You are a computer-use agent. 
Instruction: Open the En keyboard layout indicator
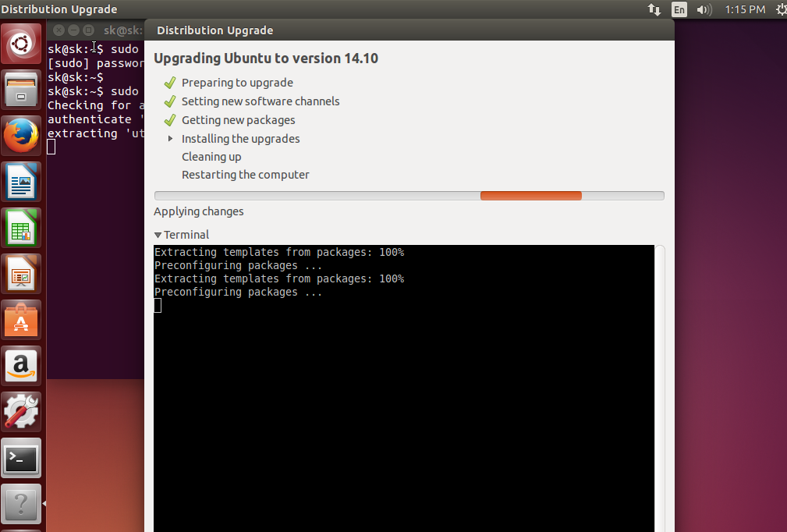point(679,9)
